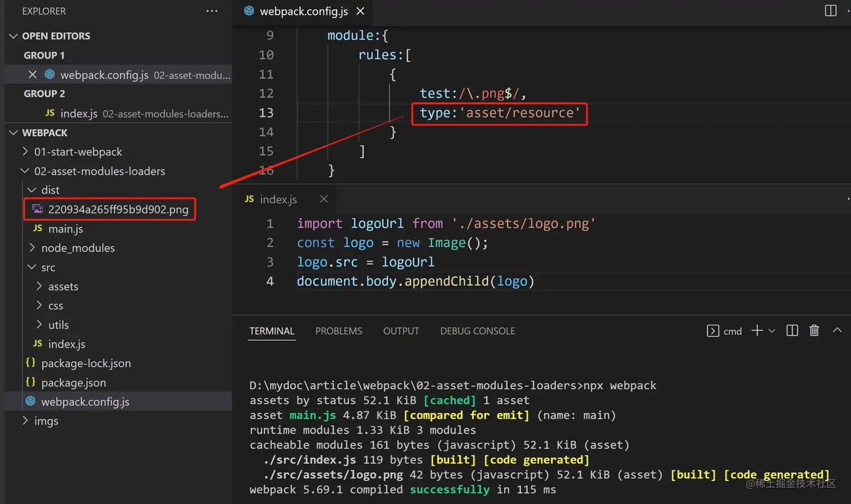Image resolution: width=851 pixels, height=504 pixels.
Task: Close webpack.config.js in the Open Editors list
Action: (33, 74)
